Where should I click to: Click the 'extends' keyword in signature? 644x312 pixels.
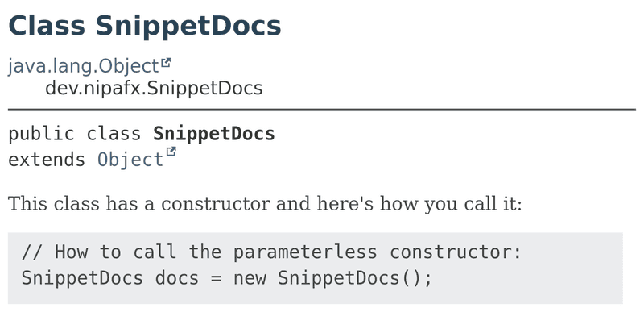point(47,160)
